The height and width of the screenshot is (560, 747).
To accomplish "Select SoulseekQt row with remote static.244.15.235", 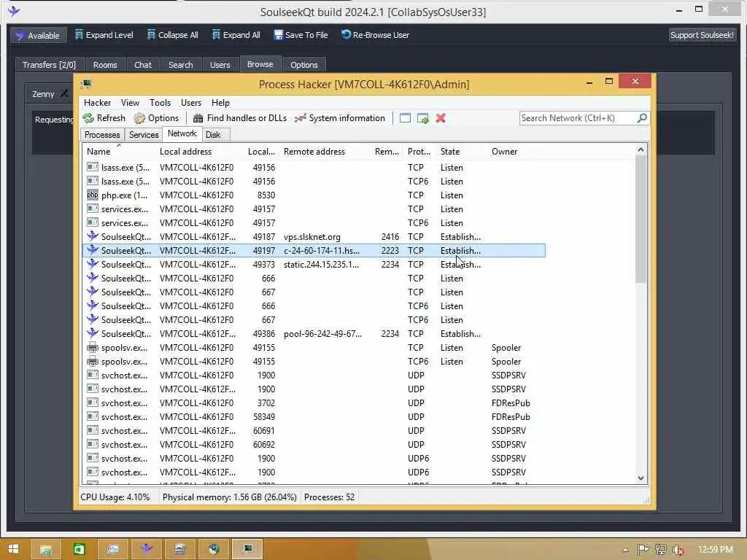I will [314, 264].
